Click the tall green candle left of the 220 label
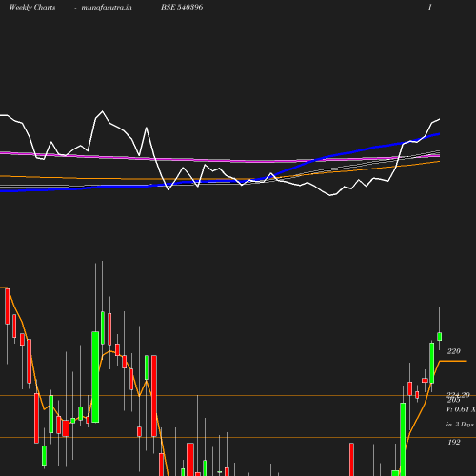The image size is (476, 476). (x=432, y=363)
